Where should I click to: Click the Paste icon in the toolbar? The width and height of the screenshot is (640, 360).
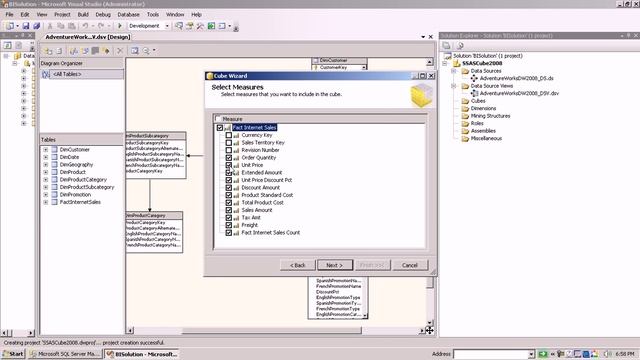tap(71, 26)
